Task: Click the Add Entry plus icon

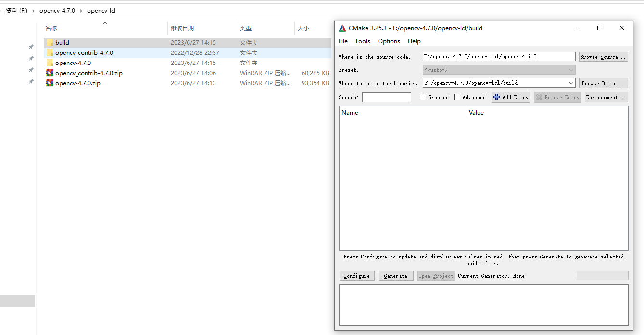Action: (x=497, y=97)
